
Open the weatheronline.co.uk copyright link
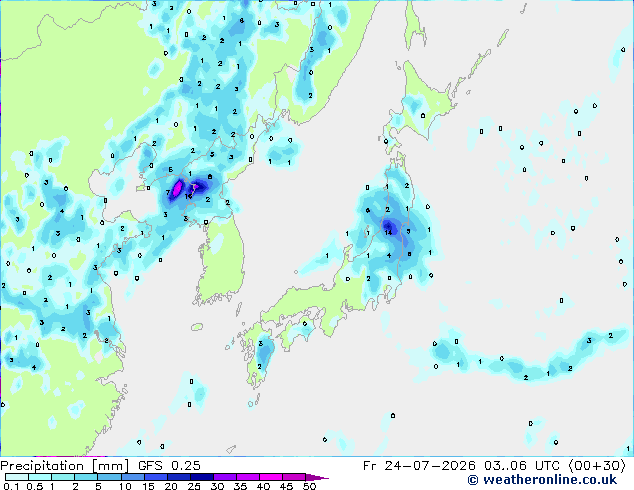point(542,480)
